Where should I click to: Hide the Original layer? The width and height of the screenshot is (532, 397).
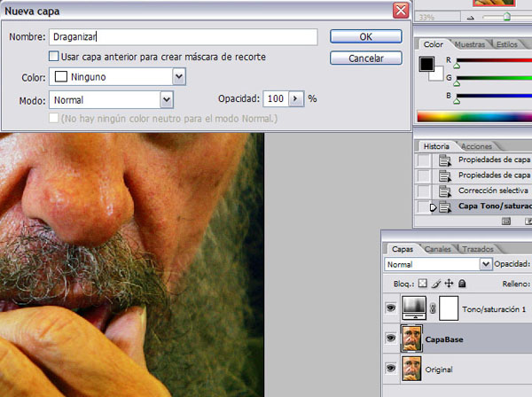coord(391,368)
